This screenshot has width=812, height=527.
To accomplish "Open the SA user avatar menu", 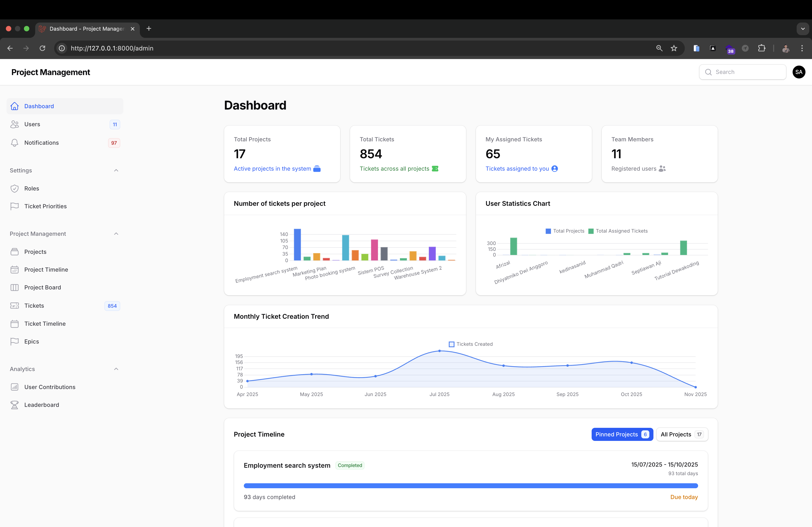I will (x=799, y=72).
